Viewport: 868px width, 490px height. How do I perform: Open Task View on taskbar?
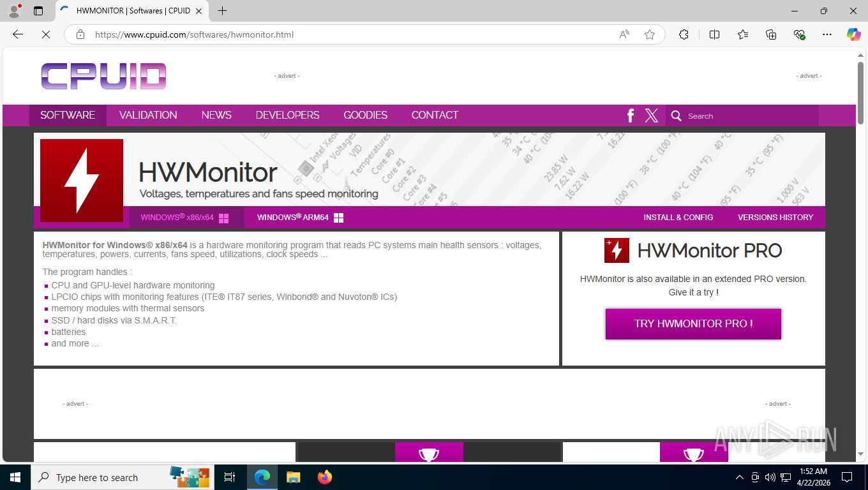pos(230,477)
